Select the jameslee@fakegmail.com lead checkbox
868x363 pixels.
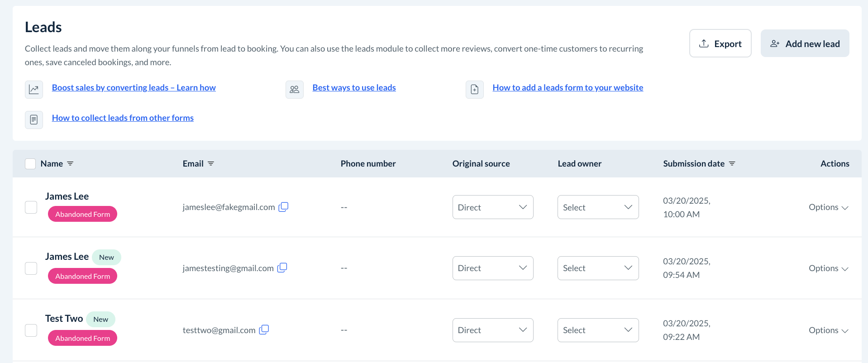tap(31, 207)
